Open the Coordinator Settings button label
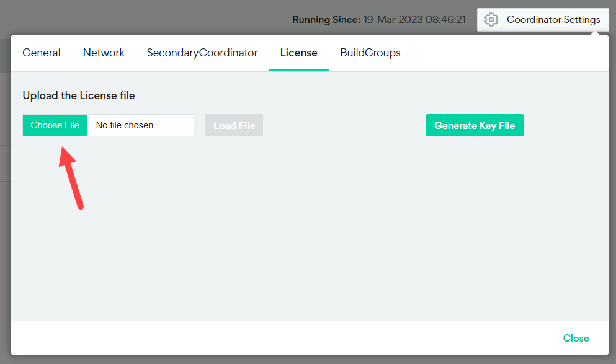This screenshot has height=364, width=616. point(553,20)
